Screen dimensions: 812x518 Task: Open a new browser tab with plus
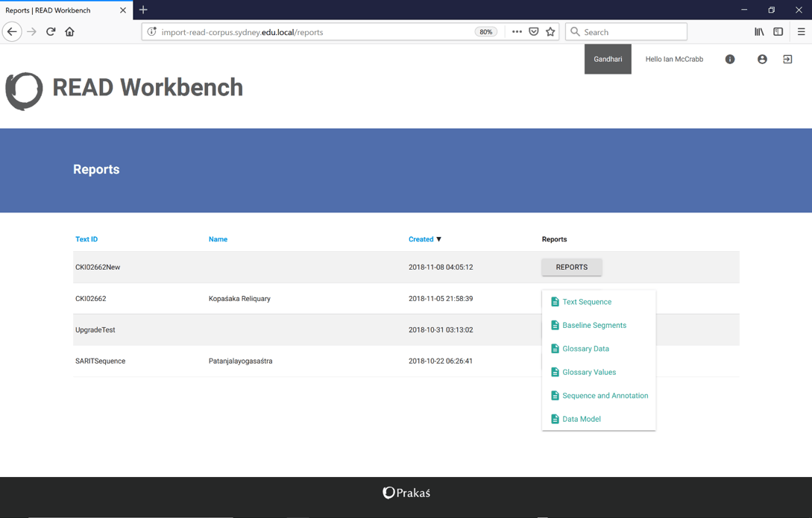[x=143, y=10]
